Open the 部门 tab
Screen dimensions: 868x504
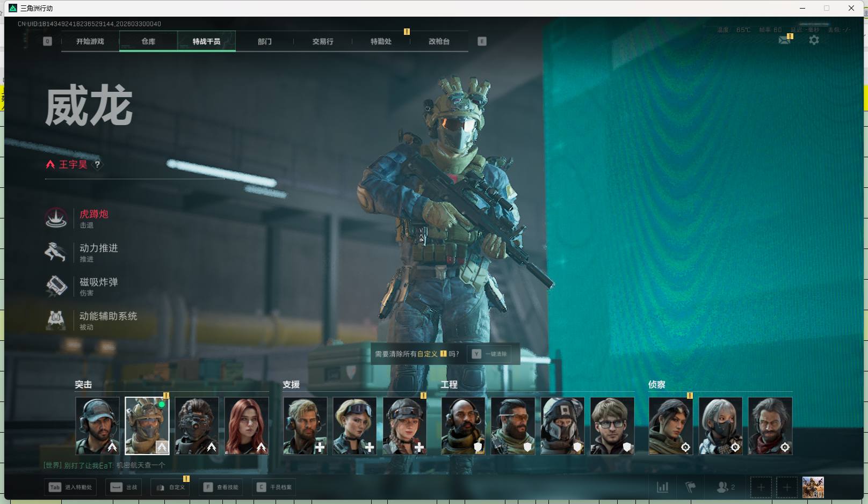(265, 41)
